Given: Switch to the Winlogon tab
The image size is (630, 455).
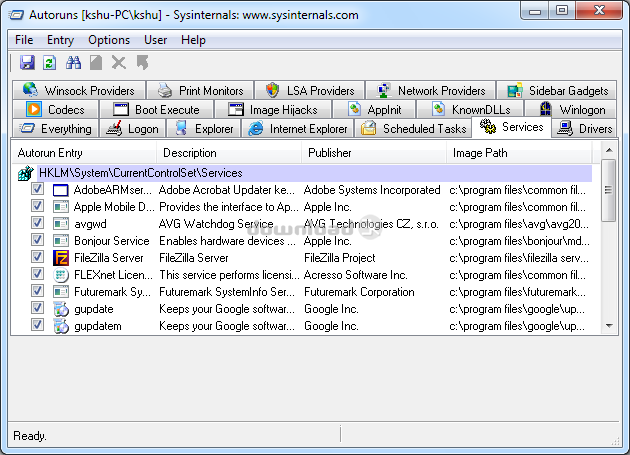Looking at the screenshot, I should (571, 109).
